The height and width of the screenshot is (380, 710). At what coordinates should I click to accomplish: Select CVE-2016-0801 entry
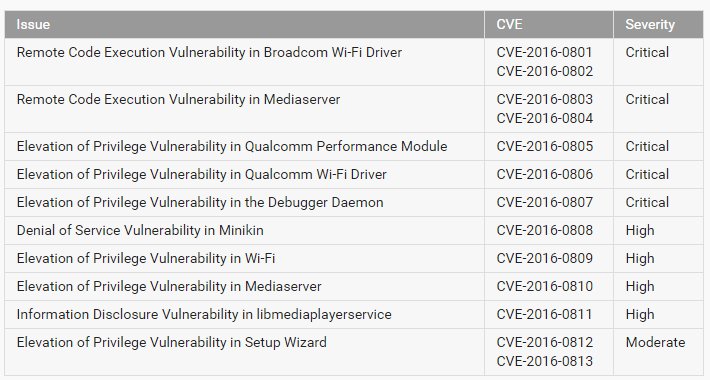point(544,53)
